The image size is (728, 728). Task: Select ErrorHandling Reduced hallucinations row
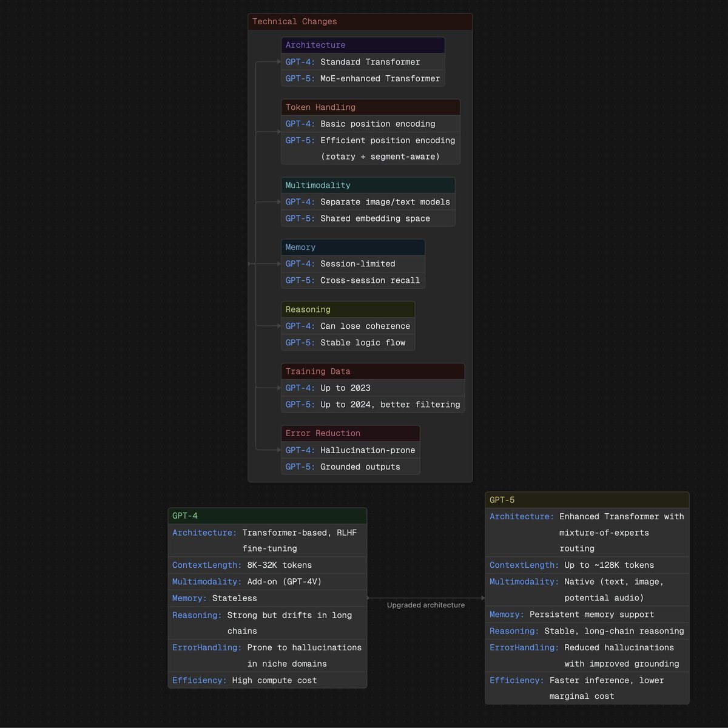[x=587, y=656]
